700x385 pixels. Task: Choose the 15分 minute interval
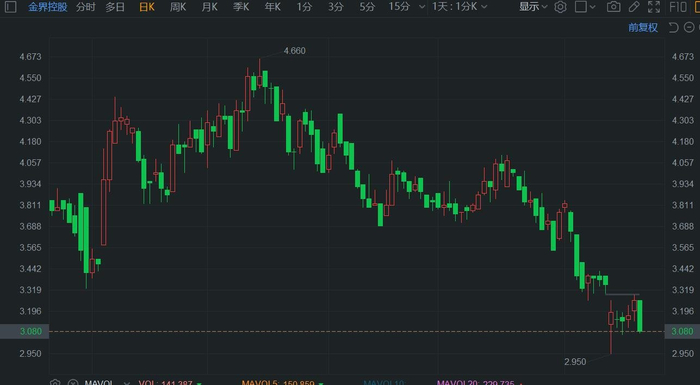(x=399, y=7)
